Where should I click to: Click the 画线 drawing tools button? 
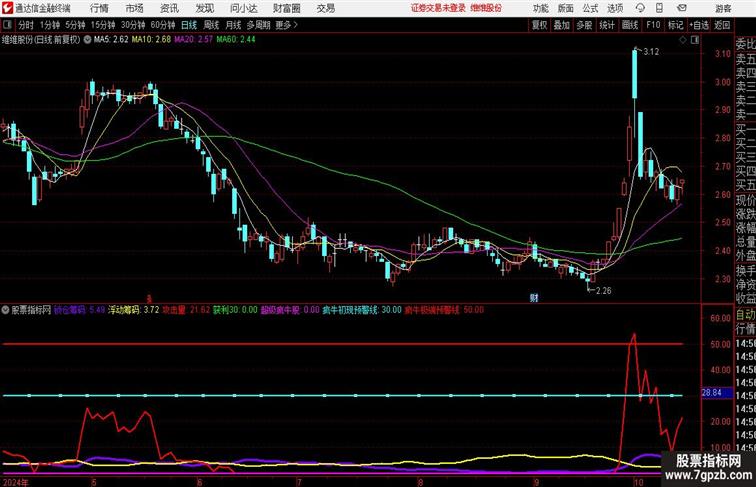(x=630, y=25)
